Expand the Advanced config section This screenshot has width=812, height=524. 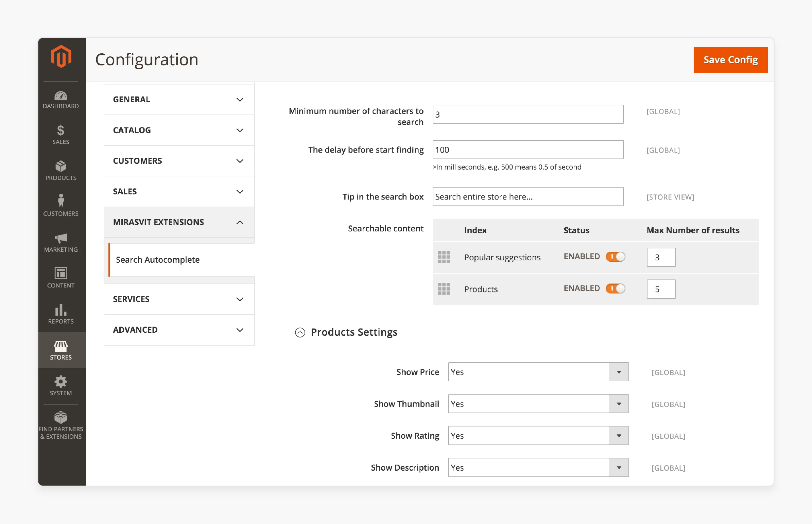[x=179, y=330]
